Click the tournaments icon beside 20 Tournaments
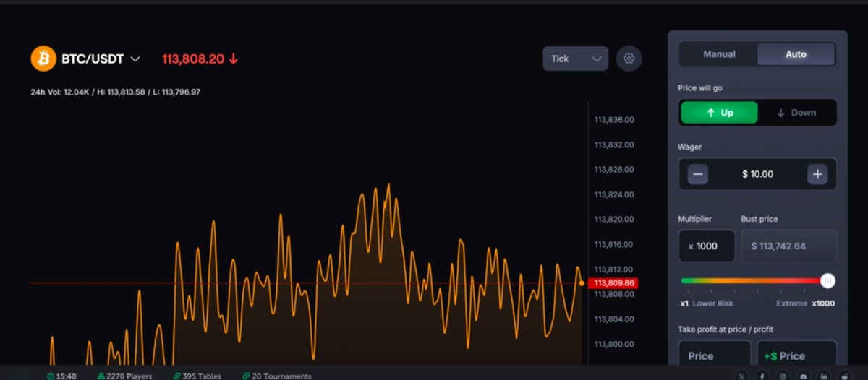 pos(246,376)
